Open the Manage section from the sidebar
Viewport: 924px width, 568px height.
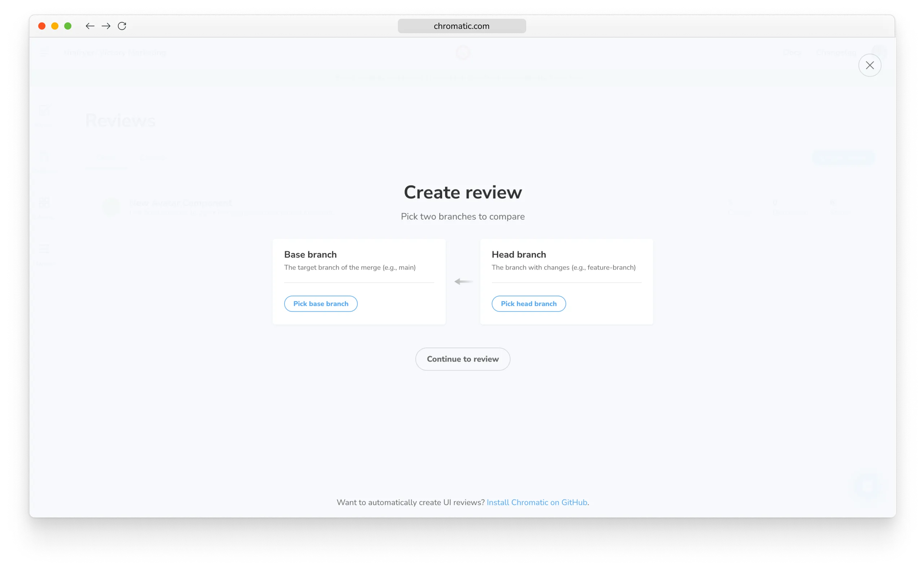click(x=44, y=249)
